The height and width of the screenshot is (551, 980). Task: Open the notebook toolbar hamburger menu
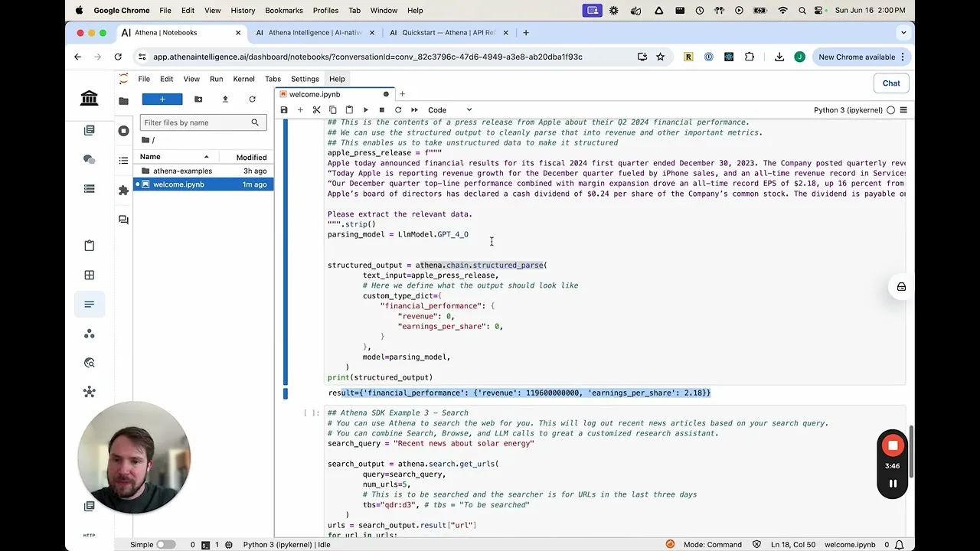pos(903,110)
